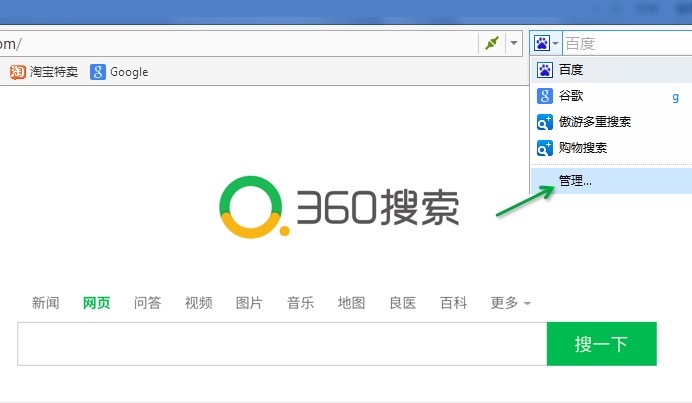Click the 购物搜索 magnifier icon

pos(545,148)
